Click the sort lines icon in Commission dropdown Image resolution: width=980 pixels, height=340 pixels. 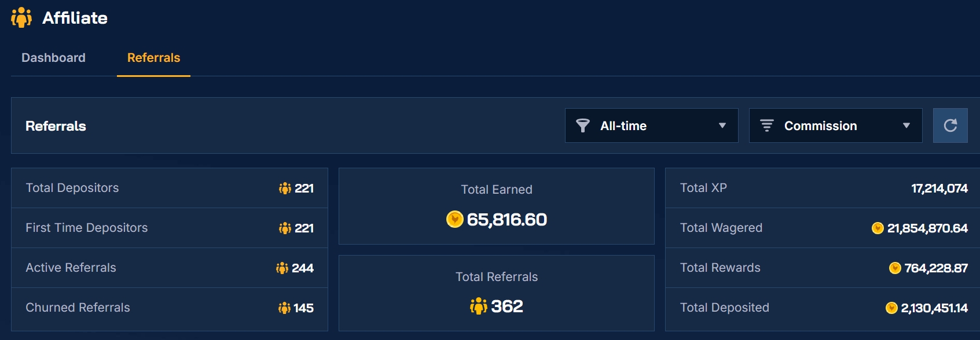coord(767,125)
